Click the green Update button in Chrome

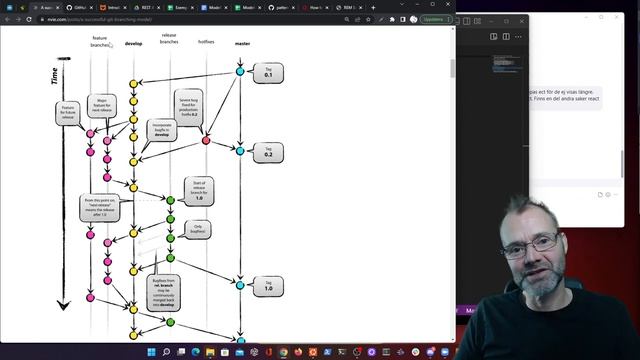[436, 19]
